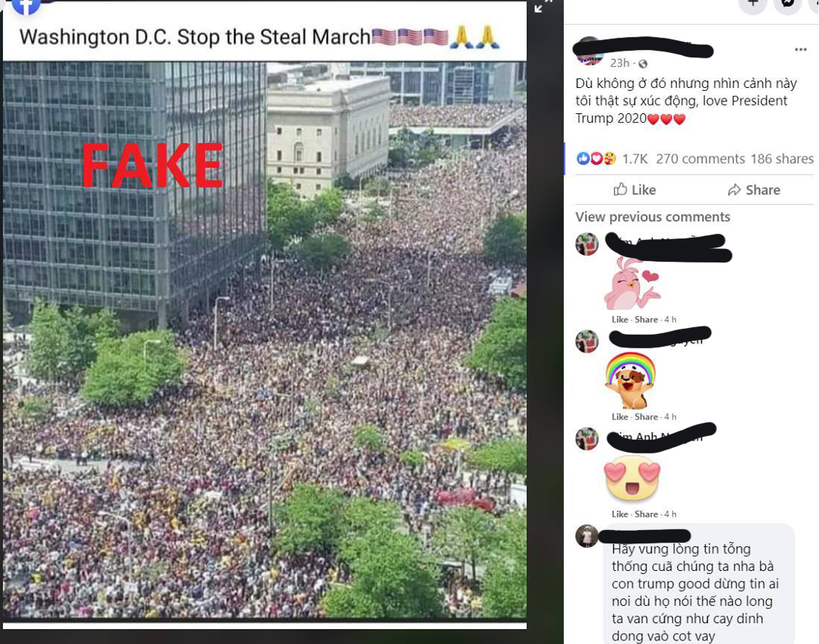819x644 pixels.
Task: Open the post's three-dots options menu
Action: point(800,50)
